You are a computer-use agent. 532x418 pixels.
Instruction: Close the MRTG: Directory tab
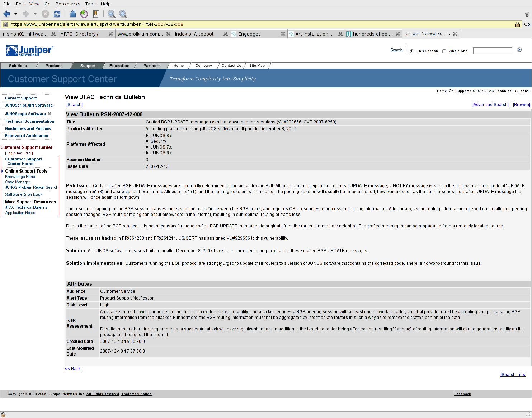tap(111, 34)
